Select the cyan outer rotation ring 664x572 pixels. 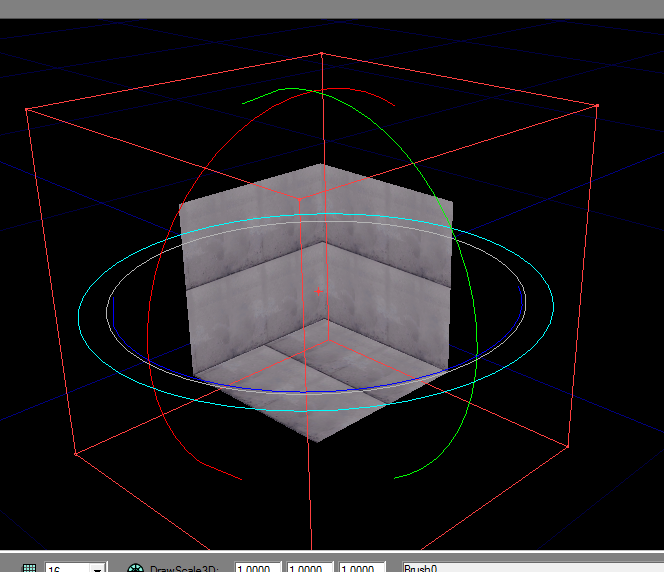pos(80,318)
